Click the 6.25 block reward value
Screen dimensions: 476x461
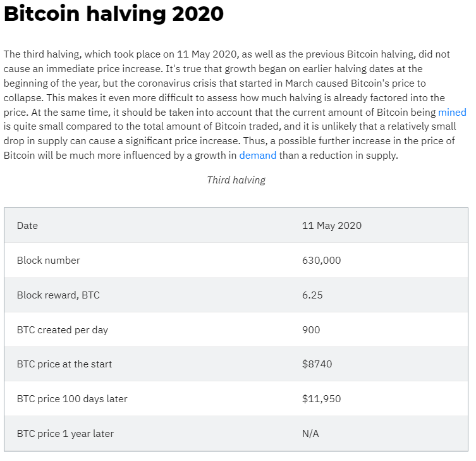(312, 295)
